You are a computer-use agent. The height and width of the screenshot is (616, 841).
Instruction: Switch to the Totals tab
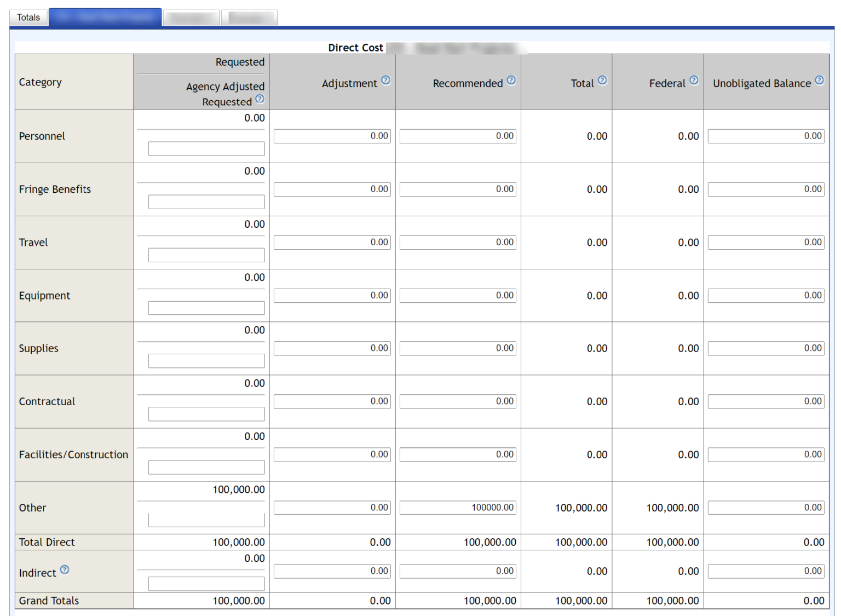pyautogui.click(x=28, y=18)
